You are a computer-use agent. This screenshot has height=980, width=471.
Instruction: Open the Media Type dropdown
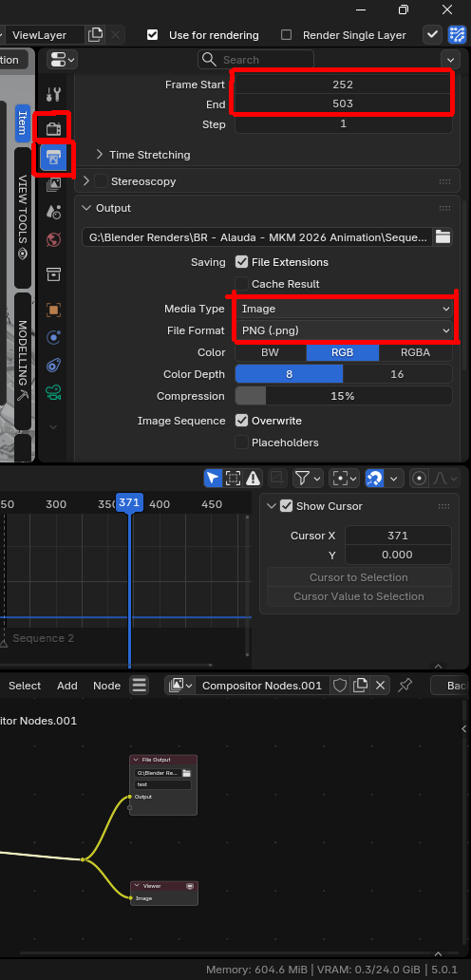(344, 309)
